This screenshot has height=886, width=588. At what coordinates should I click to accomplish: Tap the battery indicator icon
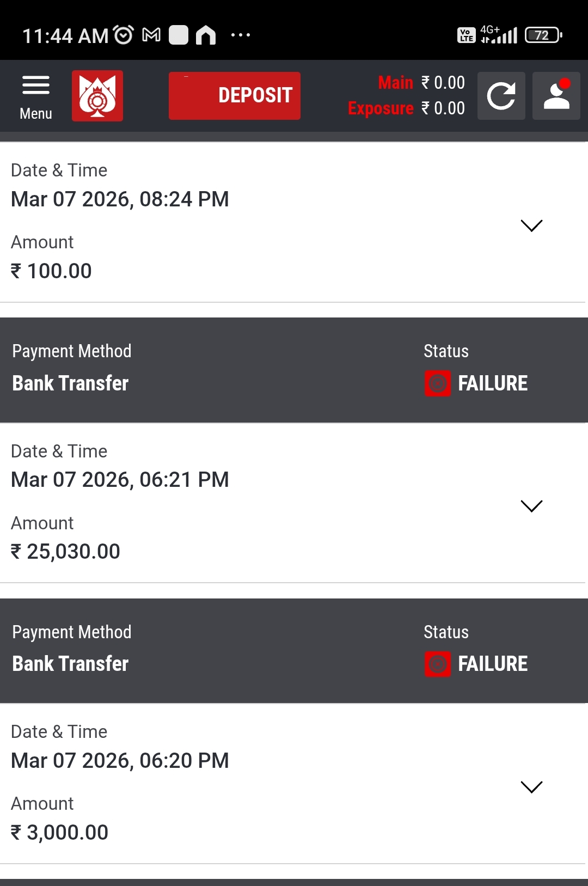(x=543, y=35)
